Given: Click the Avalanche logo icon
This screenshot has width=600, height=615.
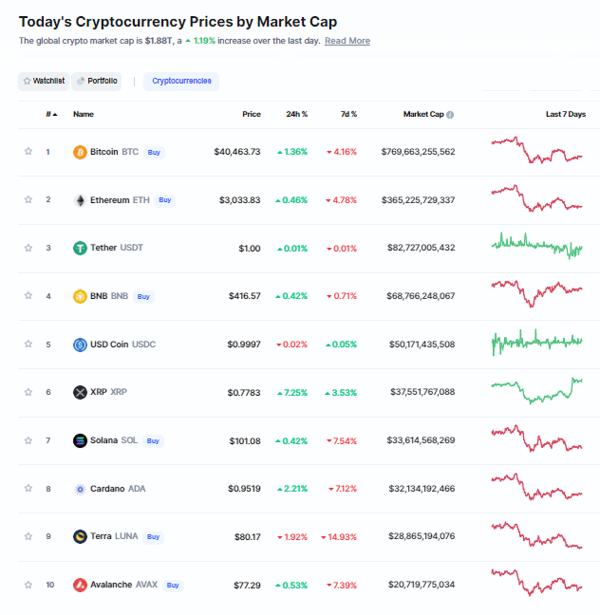Looking at the screenshot, I should tap(80, 585).
